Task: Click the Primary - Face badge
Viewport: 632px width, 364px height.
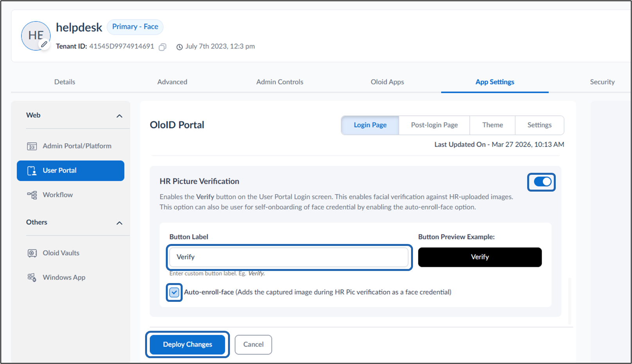Action: point(135,27)
